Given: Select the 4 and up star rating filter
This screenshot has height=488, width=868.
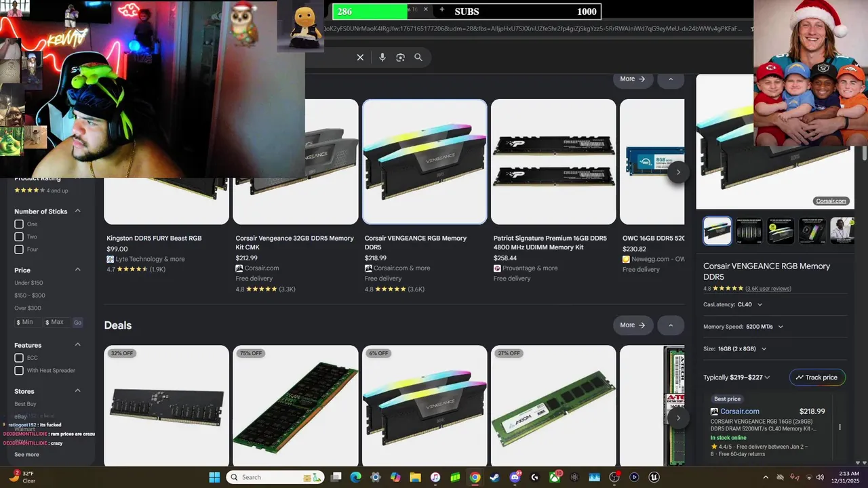Looking at the screenshot, I should [x=41, y=190].
